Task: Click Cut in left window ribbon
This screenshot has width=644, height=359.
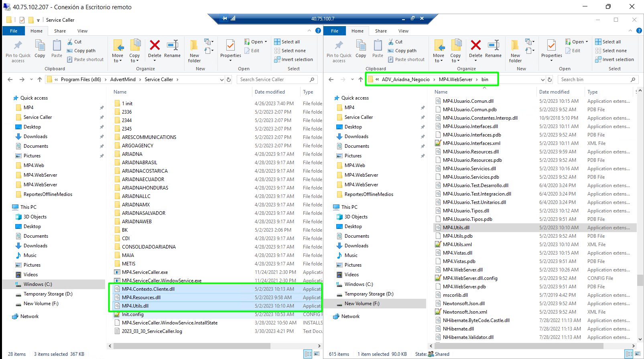Action: [74, 42]
